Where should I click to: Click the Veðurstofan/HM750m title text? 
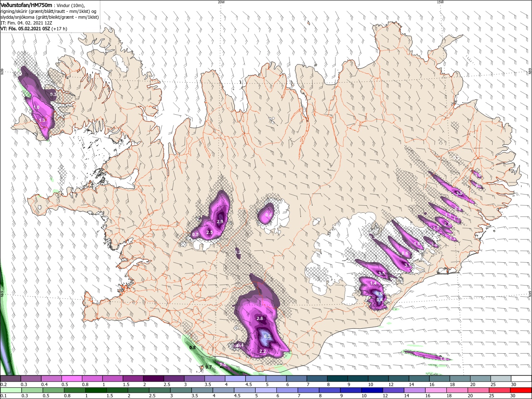pyautogui.click(x=26, y=5)
